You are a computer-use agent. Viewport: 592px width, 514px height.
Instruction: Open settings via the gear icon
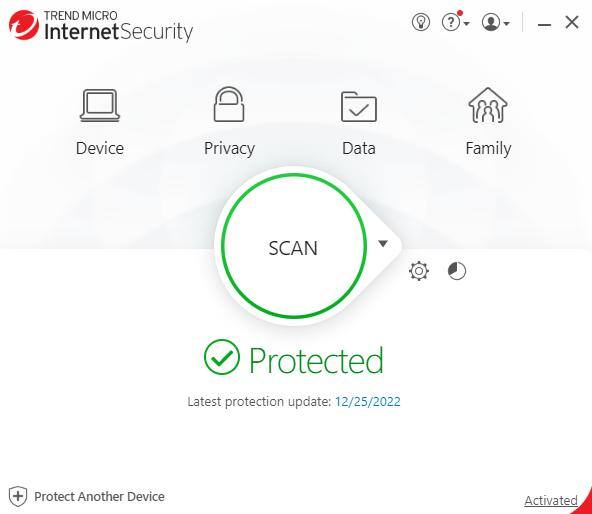[419, 271]
